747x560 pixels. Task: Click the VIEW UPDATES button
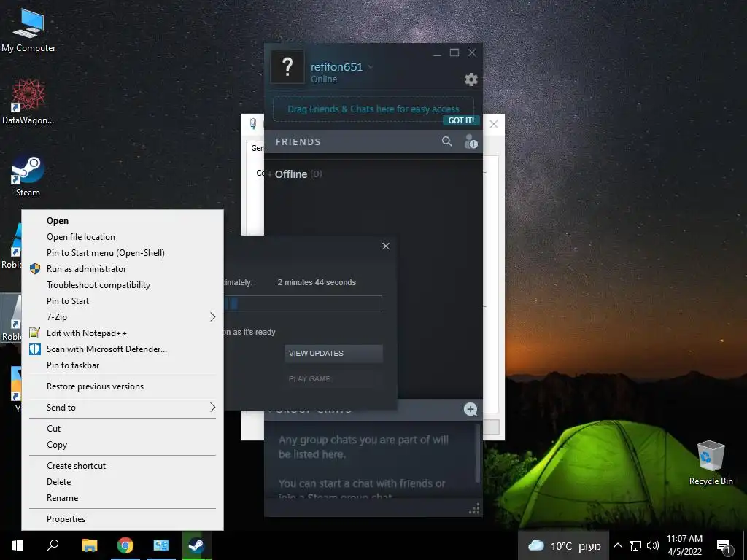[x=333, y=354]
